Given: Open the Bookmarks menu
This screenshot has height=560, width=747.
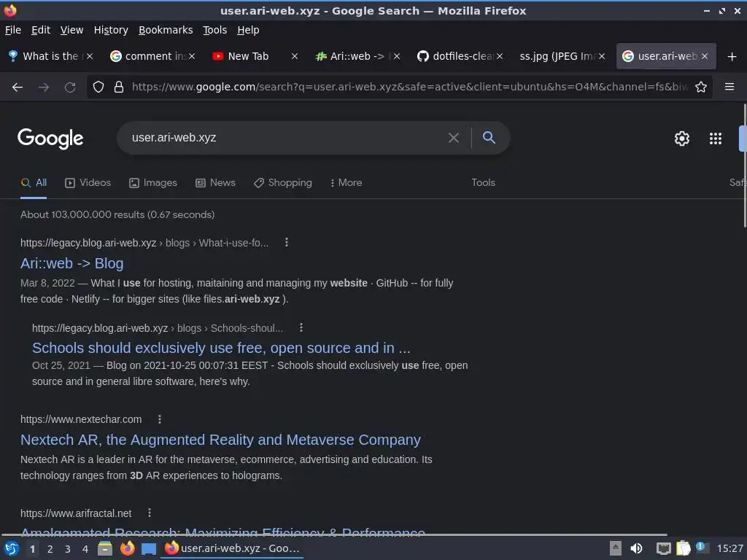Looking at the screenshot, I should pyautogui.click(x=166, y=30).
